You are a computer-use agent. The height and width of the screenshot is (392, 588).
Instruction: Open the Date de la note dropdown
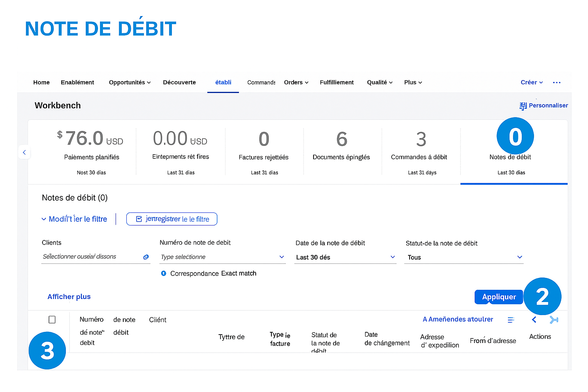coord(392,257)
